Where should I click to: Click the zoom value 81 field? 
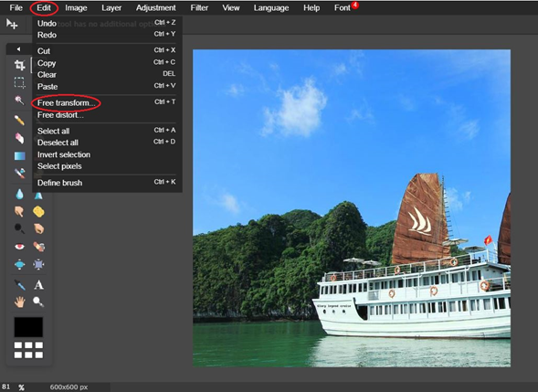tap(6, 387)
